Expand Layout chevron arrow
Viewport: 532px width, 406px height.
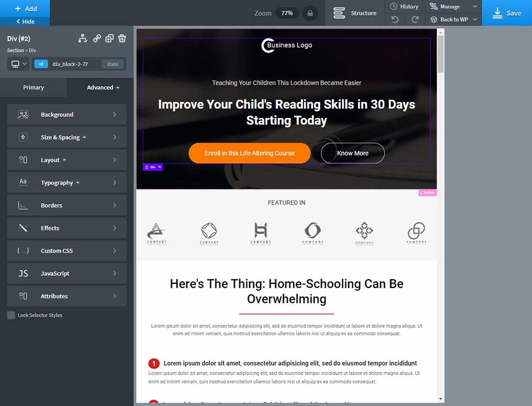click(115, 160)
